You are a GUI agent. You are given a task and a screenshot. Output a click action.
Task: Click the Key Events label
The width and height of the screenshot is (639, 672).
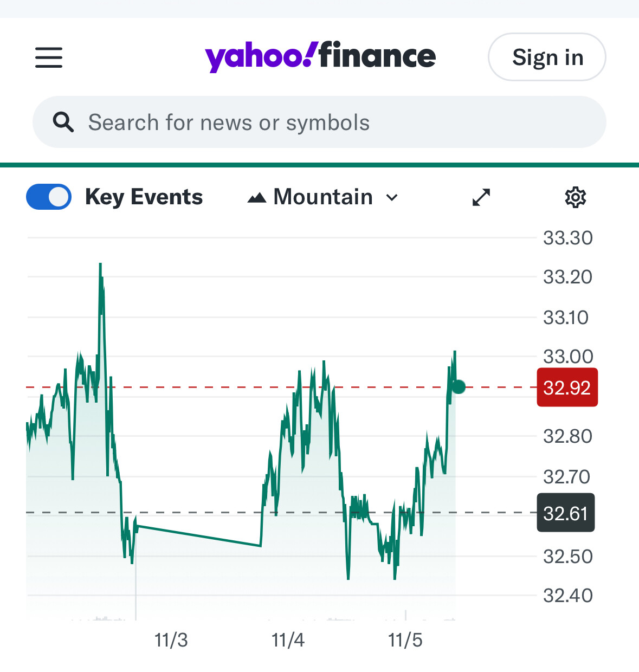144,197
